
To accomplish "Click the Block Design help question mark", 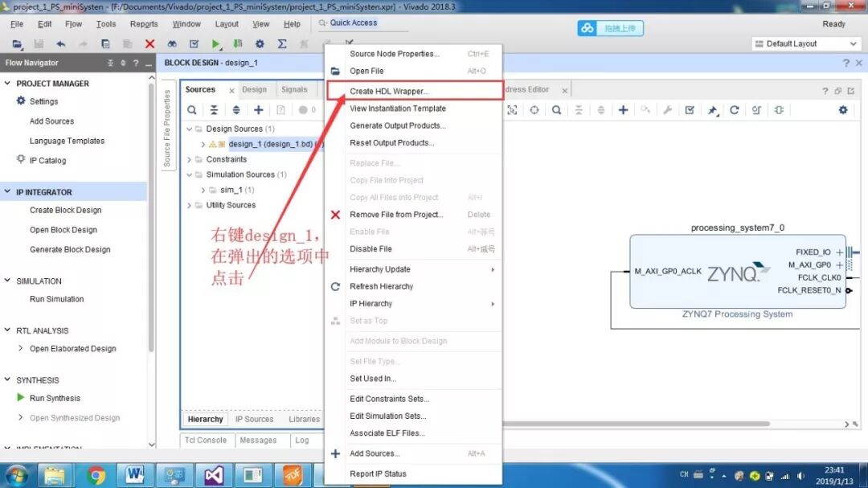I will click(x=845, y=64).
